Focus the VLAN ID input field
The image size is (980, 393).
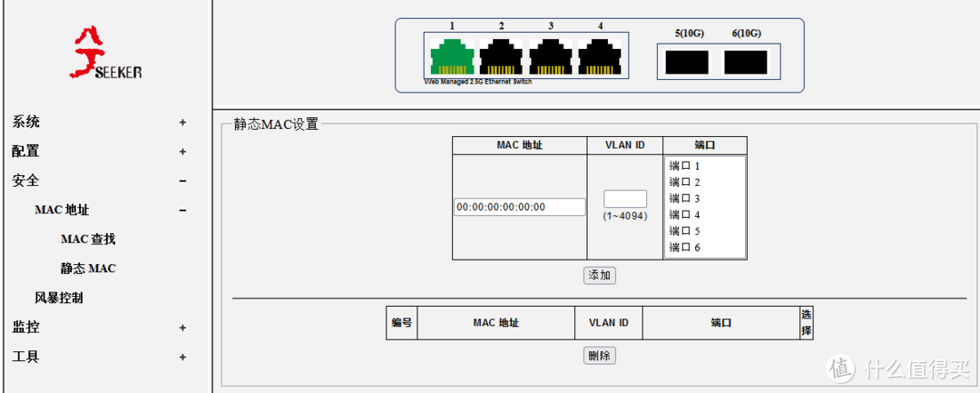tap(625, 200)
